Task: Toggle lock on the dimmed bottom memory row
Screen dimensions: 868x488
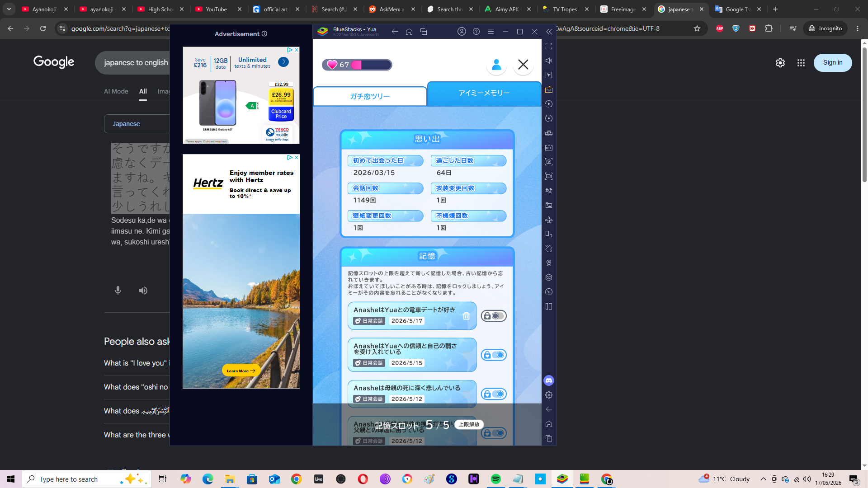Action: pos(494,433)
